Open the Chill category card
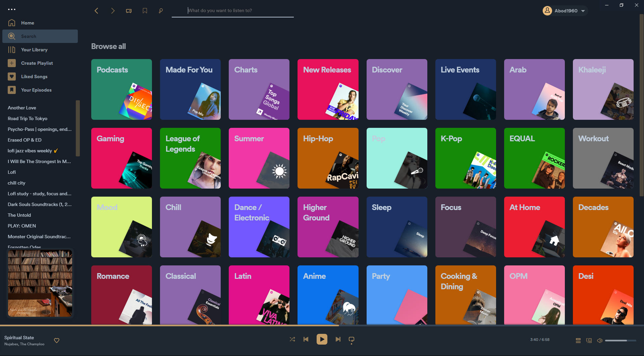 pyautogui.click(x=190, y=227)
